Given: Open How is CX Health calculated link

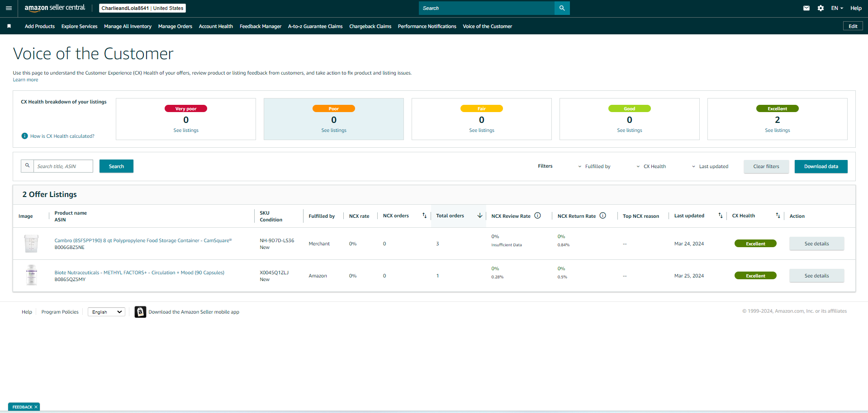Looking at the screenshot, I should [62, 136].
